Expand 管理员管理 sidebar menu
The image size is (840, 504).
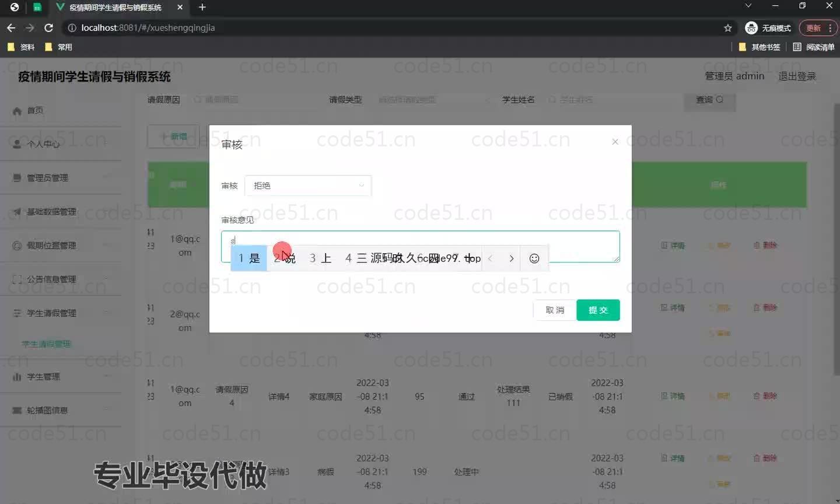point(61,178)
